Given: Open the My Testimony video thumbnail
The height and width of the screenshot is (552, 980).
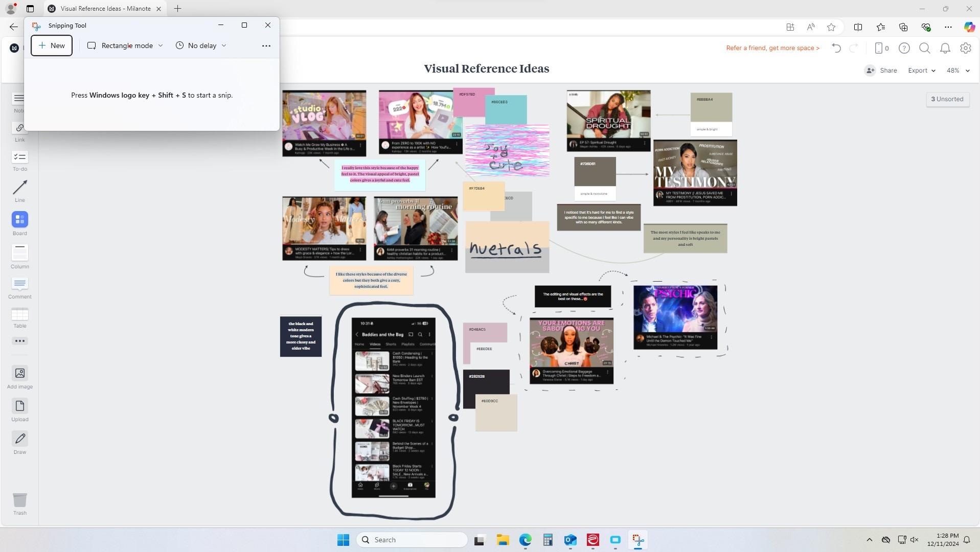Looking at the screenshot, I should point(695,173).
